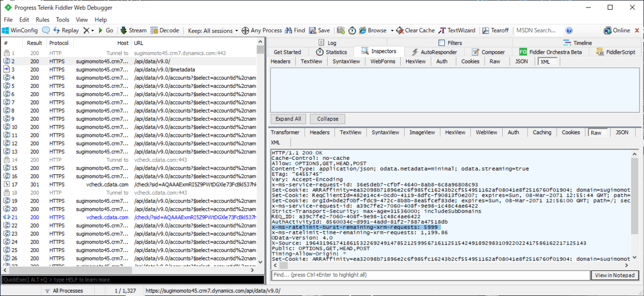Image resolution: width=644 pixels, height=296 pixels.
Task: Open the Rules menu
Action: click(x=42, y=20)
